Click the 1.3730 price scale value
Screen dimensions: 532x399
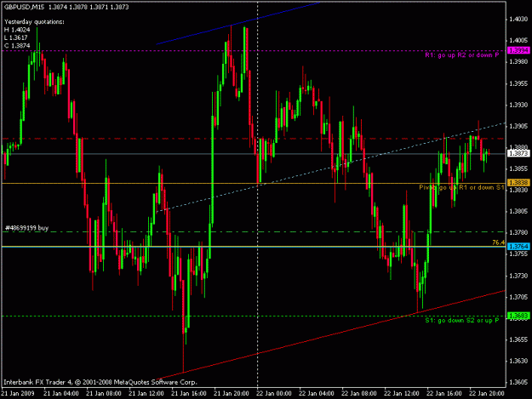518,276
